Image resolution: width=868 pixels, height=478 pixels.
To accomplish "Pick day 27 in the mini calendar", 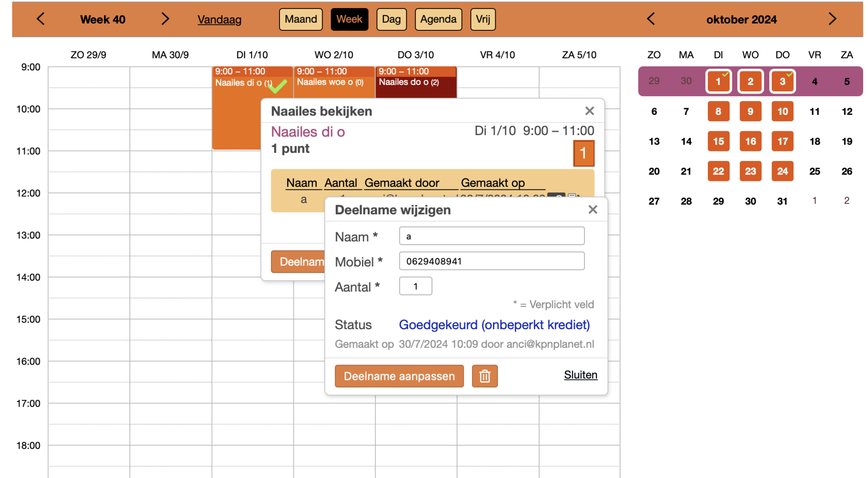I will pos(654,201).
